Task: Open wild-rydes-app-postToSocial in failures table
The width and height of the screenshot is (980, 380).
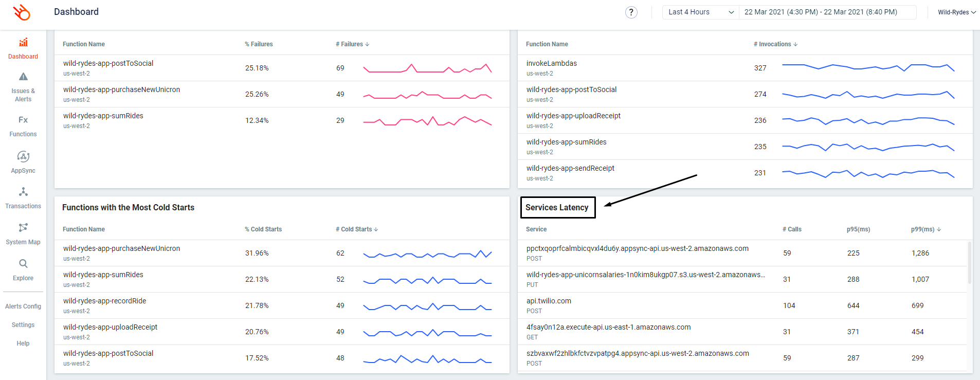Action: pyautogui.click(x=108, y=63)
